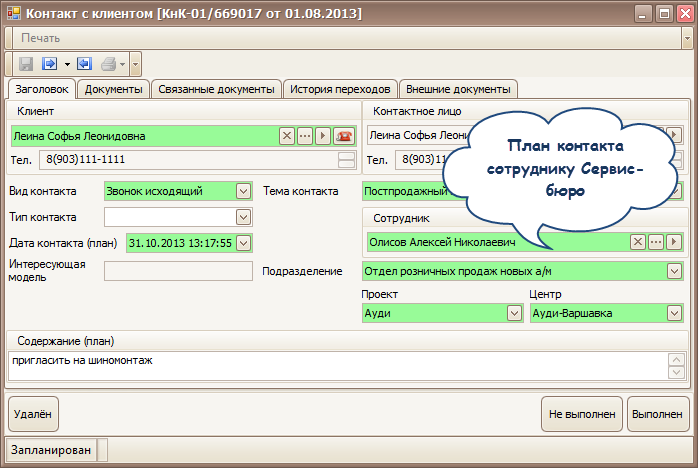The height and width of the screenshot is (468, 698).
Task: Switch to the Связанные документы tab
Action: tap(215, 89)
